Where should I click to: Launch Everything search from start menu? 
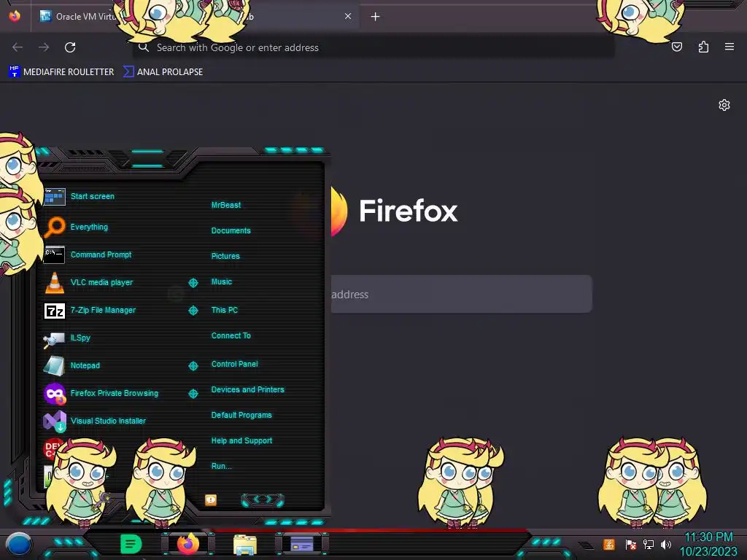[x=76, y=227]
